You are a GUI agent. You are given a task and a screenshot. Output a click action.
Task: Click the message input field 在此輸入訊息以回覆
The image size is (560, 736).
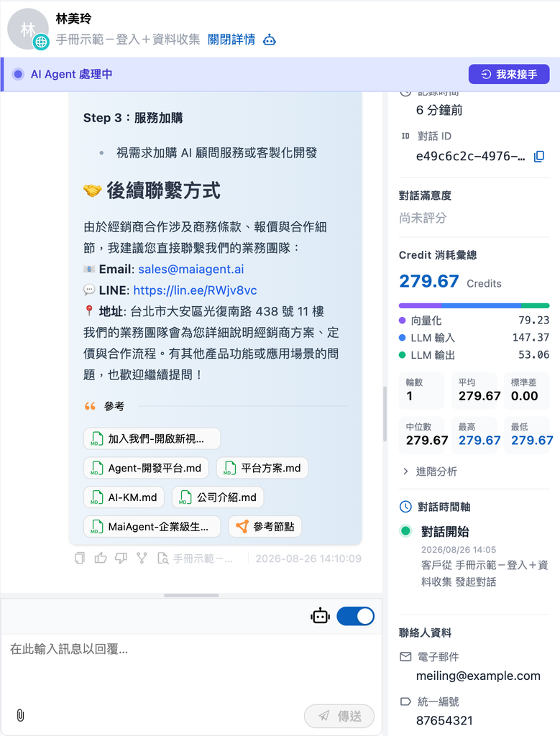pos(191,666)
